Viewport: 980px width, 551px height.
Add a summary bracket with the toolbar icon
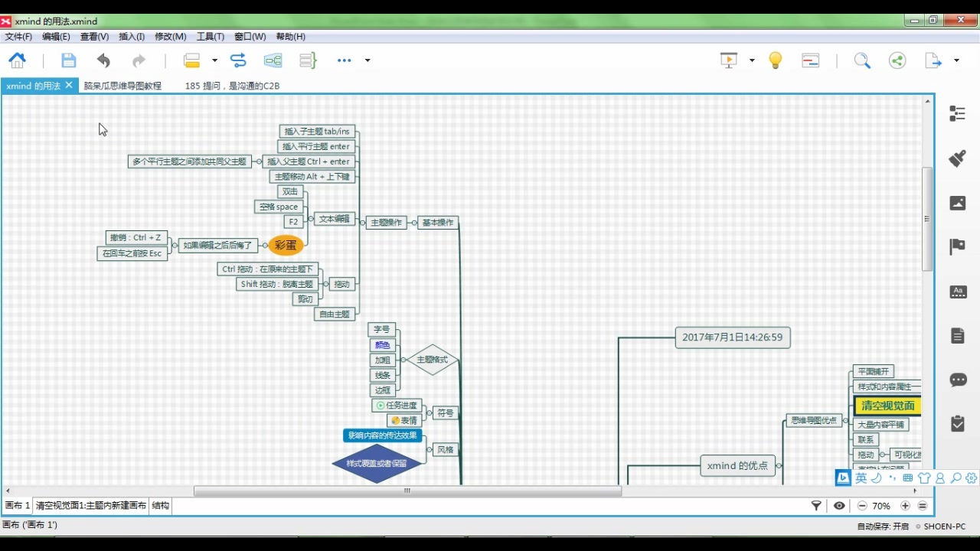click(x=308, y=60)
